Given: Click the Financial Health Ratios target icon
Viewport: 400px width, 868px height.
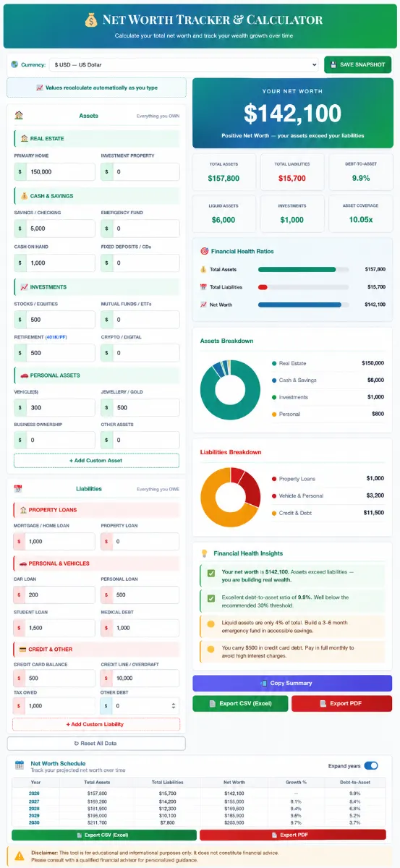Looking at the screenshot, I should pyautogui.click(x=205, y=251).
